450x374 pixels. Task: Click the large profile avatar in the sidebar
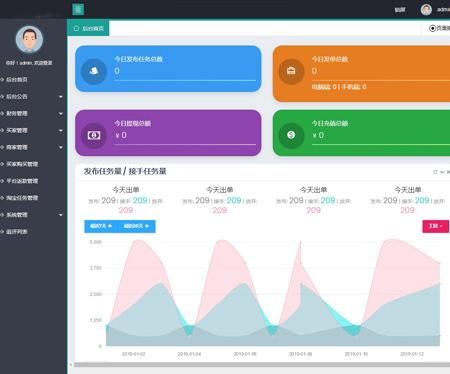coord(29,39)
